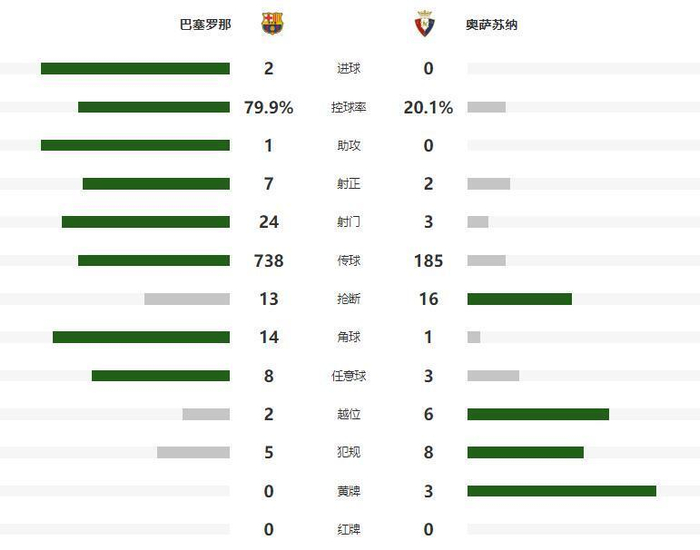Click Osasuna's 185 passes value
Image resolution: width=700 pixels, height=550 pixels.
(429, 261)
